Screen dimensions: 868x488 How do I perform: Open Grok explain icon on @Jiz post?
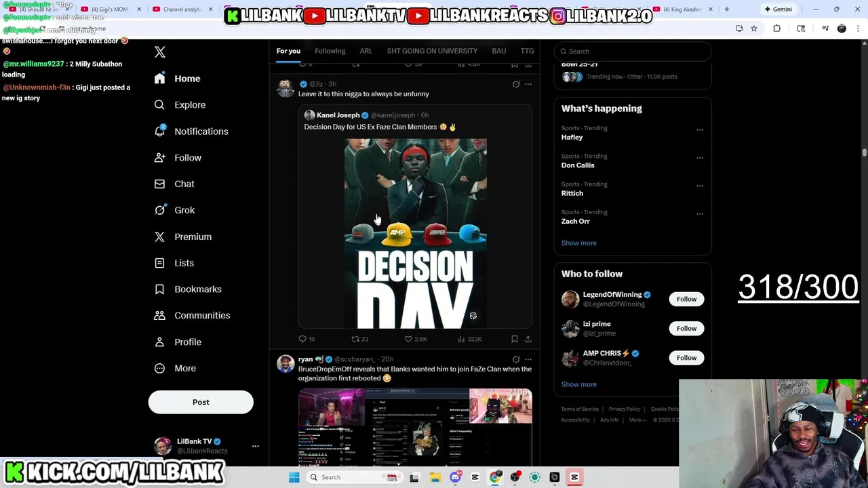point(516,84)
